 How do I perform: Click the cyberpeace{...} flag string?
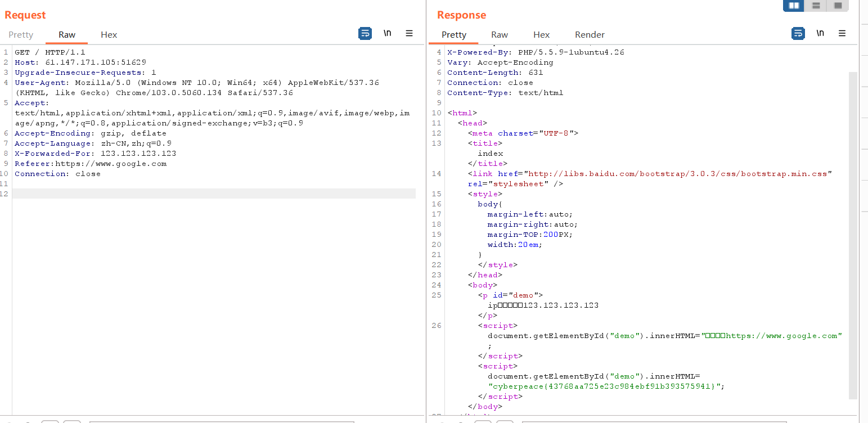[x=605, y=386]
